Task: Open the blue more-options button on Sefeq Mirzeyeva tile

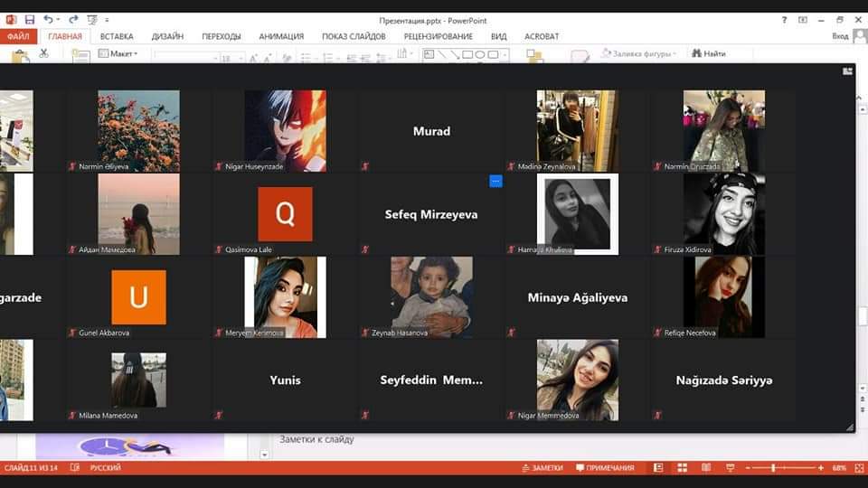Action: point(495,181)
